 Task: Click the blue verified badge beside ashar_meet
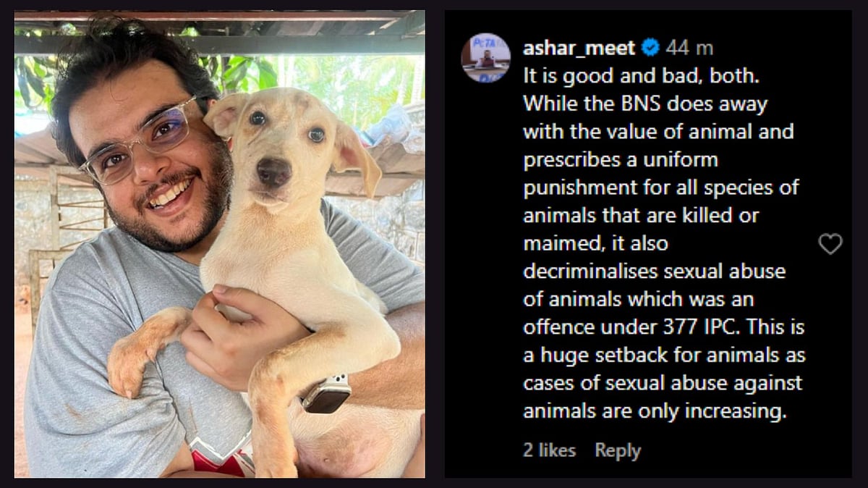[x=651, y=48]
